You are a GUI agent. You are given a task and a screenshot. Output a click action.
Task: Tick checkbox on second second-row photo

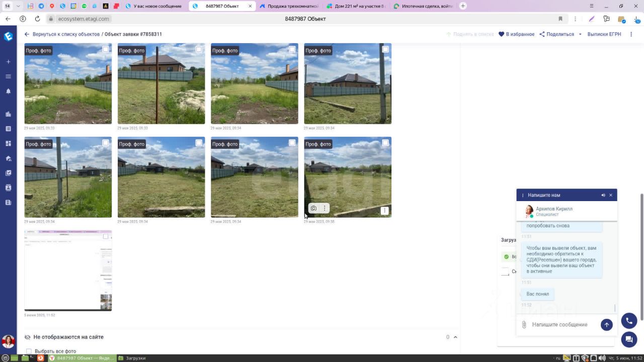pos(199,143)
